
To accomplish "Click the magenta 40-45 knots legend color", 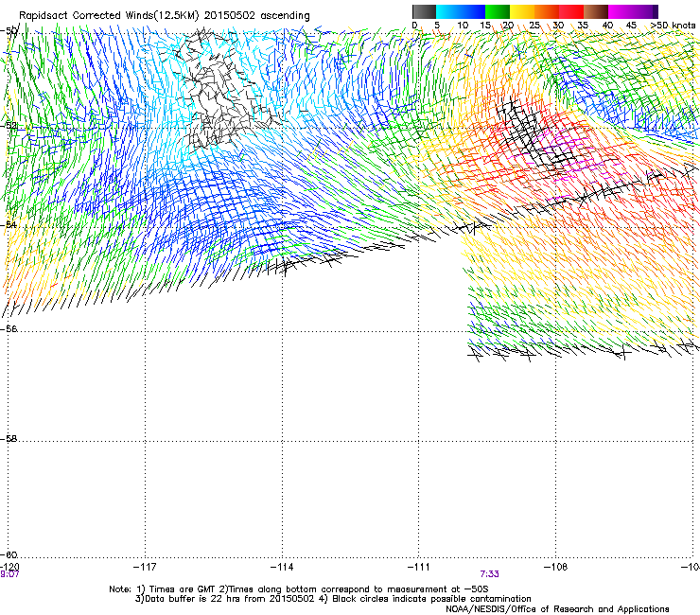I will [x=621, y=11].
